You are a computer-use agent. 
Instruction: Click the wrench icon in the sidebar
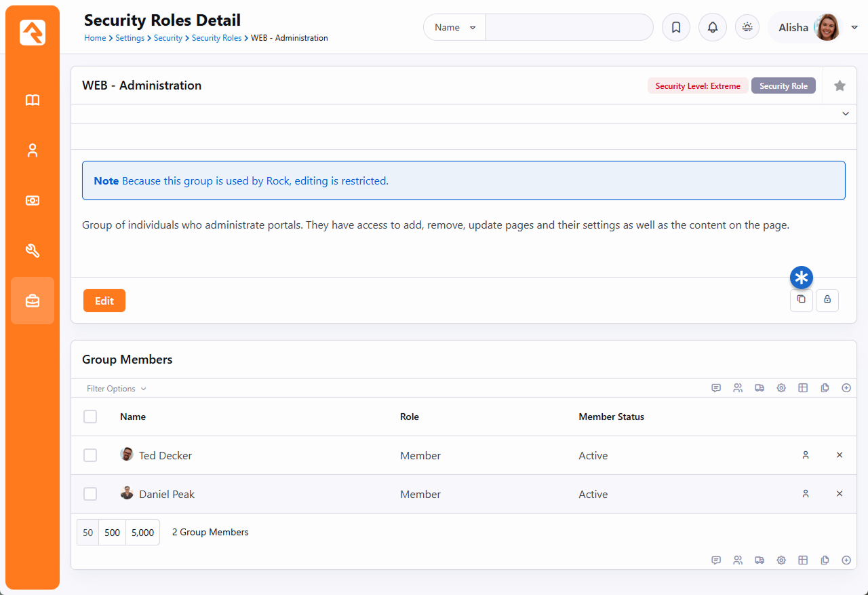coord(33,251)
